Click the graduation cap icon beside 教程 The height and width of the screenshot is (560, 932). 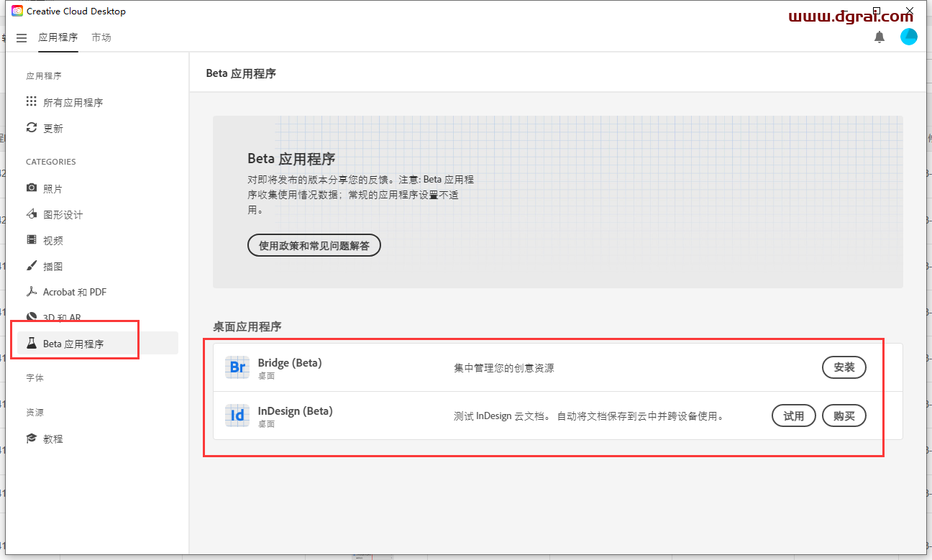31,438
